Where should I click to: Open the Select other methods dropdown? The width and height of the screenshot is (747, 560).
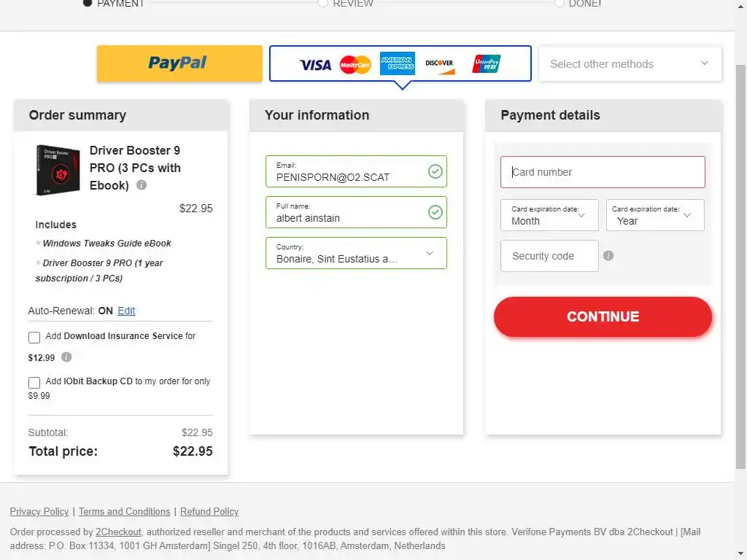pyautogui.click(x=630, y=64)
